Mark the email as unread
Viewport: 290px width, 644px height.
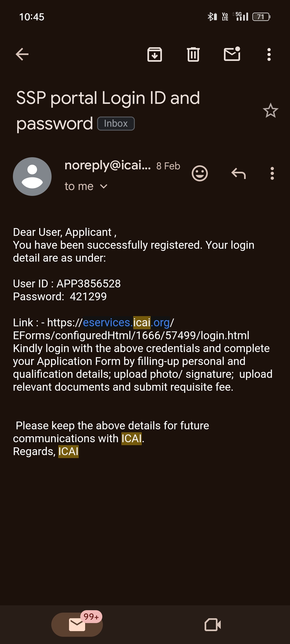pyautogui.click(x=232, y=54)
